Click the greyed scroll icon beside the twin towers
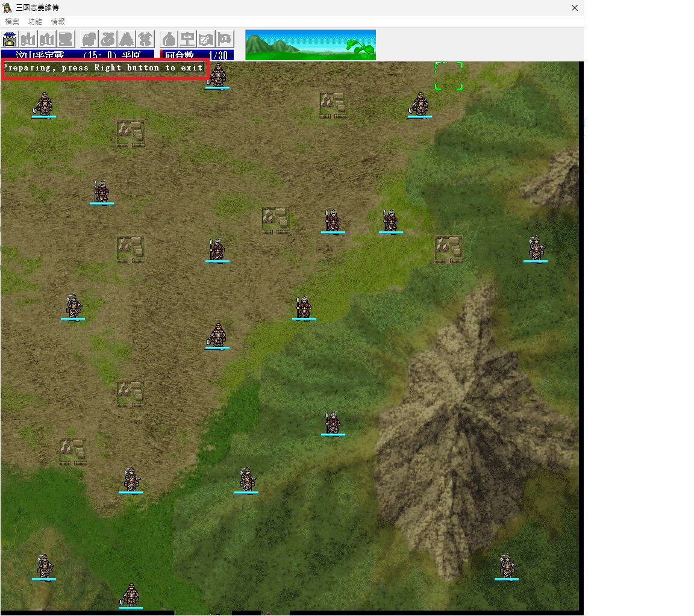Viewport: 694px width, 616px height. pos(66,39)
